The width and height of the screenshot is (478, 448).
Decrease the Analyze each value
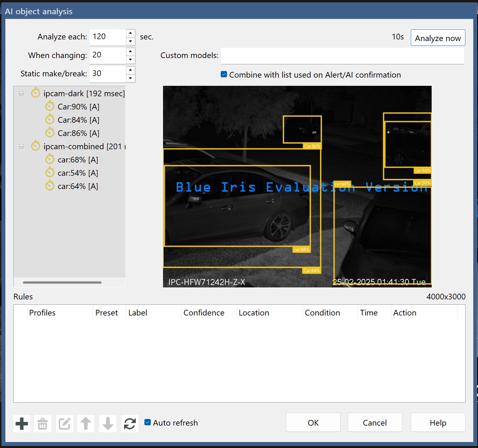pos(131,41)
